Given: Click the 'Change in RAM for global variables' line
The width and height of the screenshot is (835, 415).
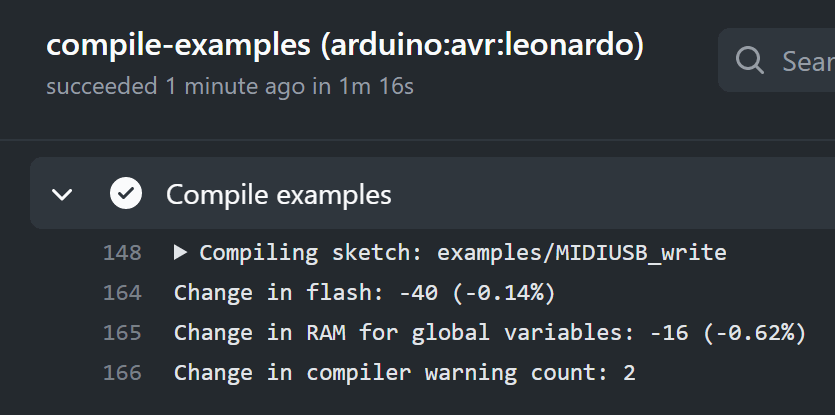Looking at the screenshot, I should [490, 332].
